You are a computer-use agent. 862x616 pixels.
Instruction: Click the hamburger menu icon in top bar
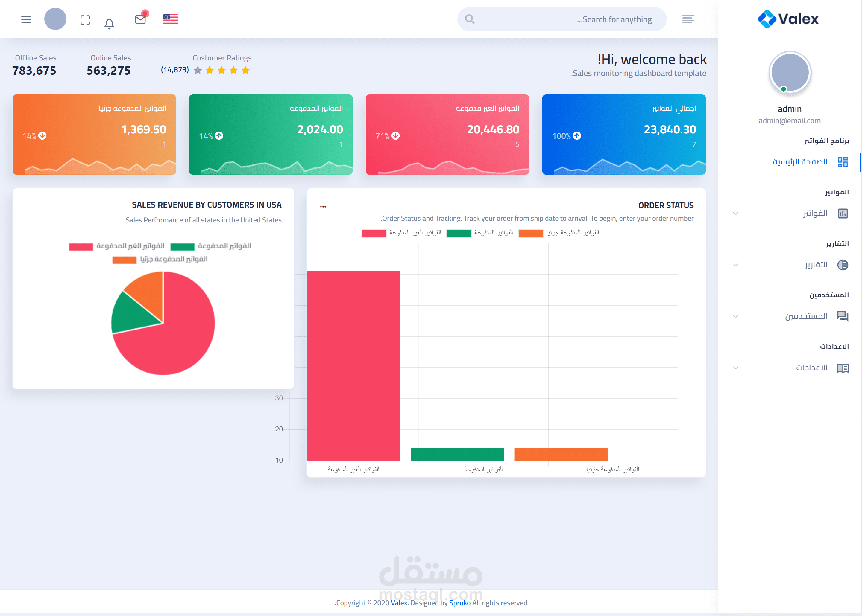tap(26, 19)
